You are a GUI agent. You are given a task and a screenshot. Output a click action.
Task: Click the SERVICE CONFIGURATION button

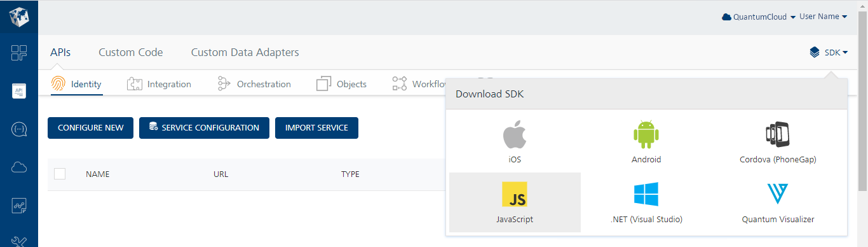coord(204,128)
